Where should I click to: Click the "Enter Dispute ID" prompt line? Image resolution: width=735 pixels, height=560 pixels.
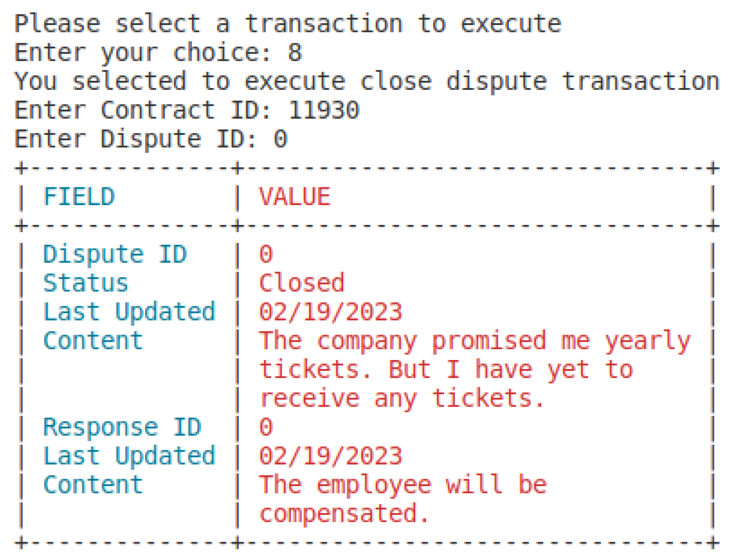tap(151, 139)
